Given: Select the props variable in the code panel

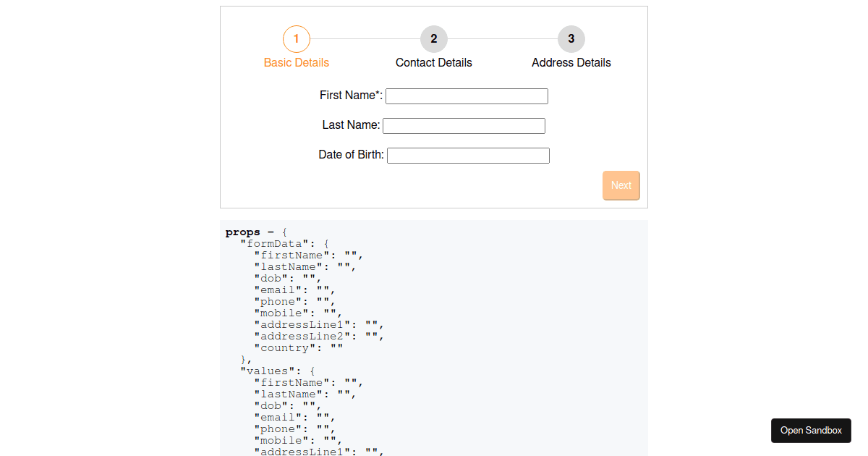Looking at the screenshot, I should click(x=242, y=232).
